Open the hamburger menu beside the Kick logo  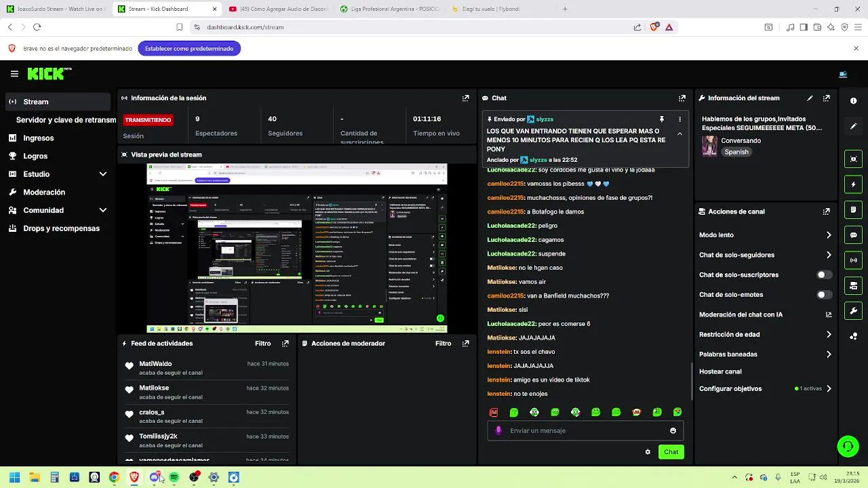point(14,74)
